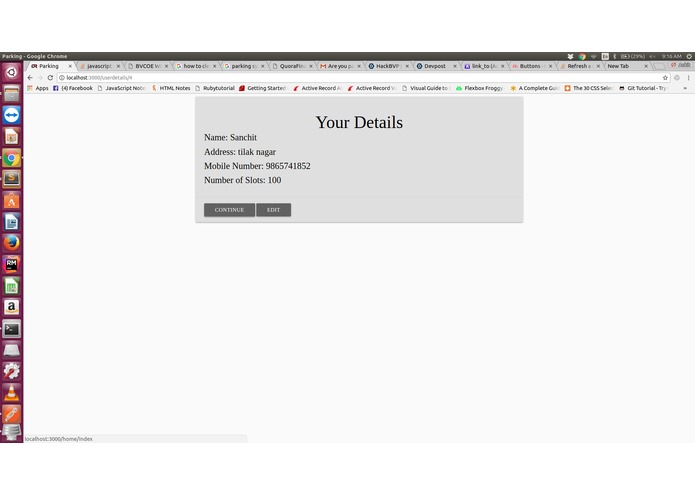The image size is (695, 494).
Task: Open the HTML Notes bookmark
Action: (171, 88)
